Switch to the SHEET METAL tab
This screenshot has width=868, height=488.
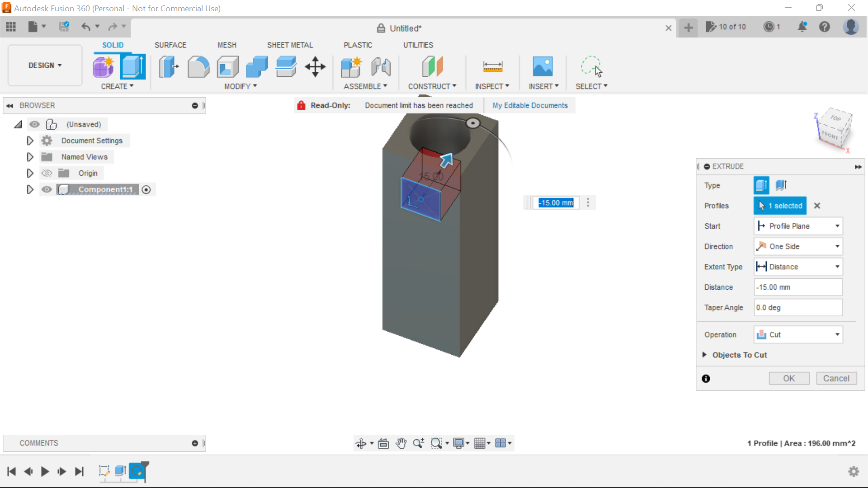[290, 45]
